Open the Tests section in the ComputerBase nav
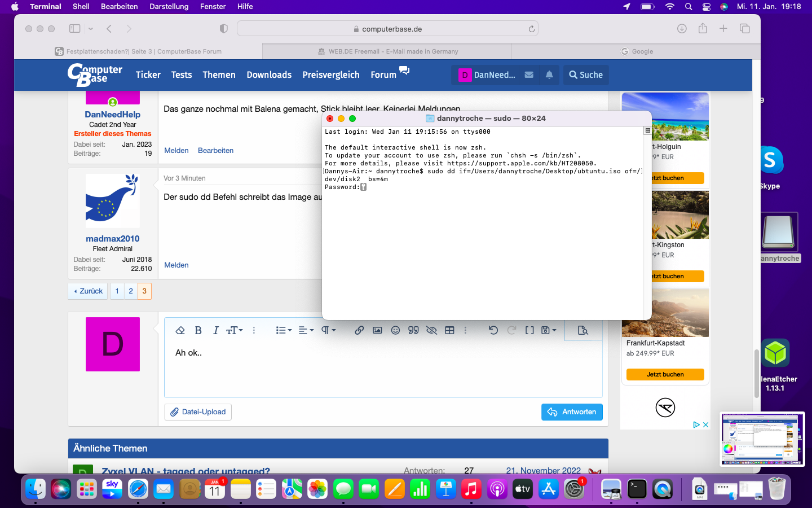 pos(182,75)
